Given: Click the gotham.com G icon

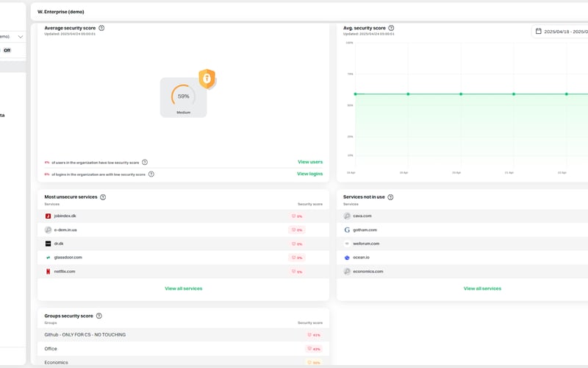Looking at the screenshot, I should [347, 230].
